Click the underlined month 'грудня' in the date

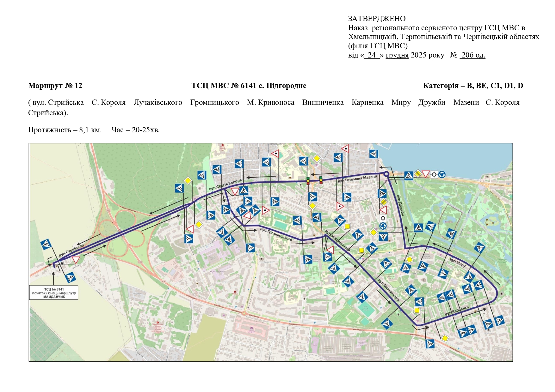tap(397, 55)
